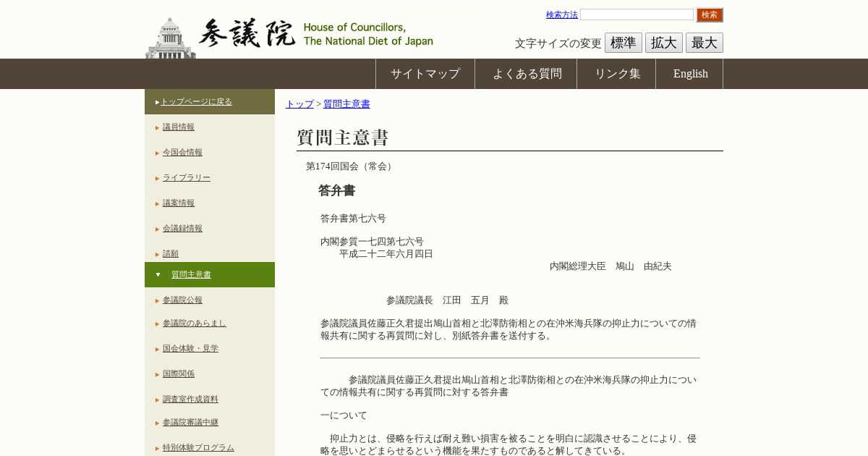Click the paragraph starting 抑止力とは
This screenshot has height=456, width=868.
tap(509, 445)
